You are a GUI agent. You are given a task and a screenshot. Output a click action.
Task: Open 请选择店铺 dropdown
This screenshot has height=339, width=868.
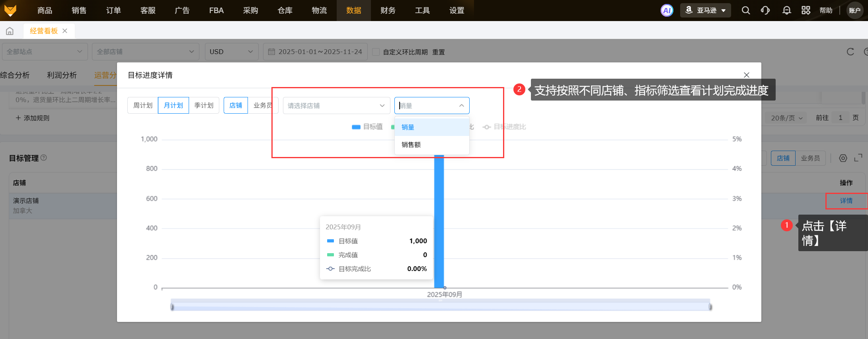[x=336, y=105]
